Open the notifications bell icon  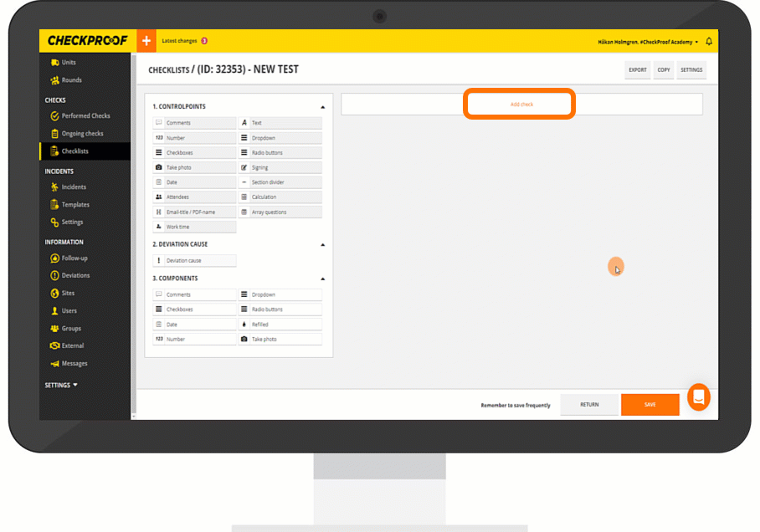(x=709, y=41)
